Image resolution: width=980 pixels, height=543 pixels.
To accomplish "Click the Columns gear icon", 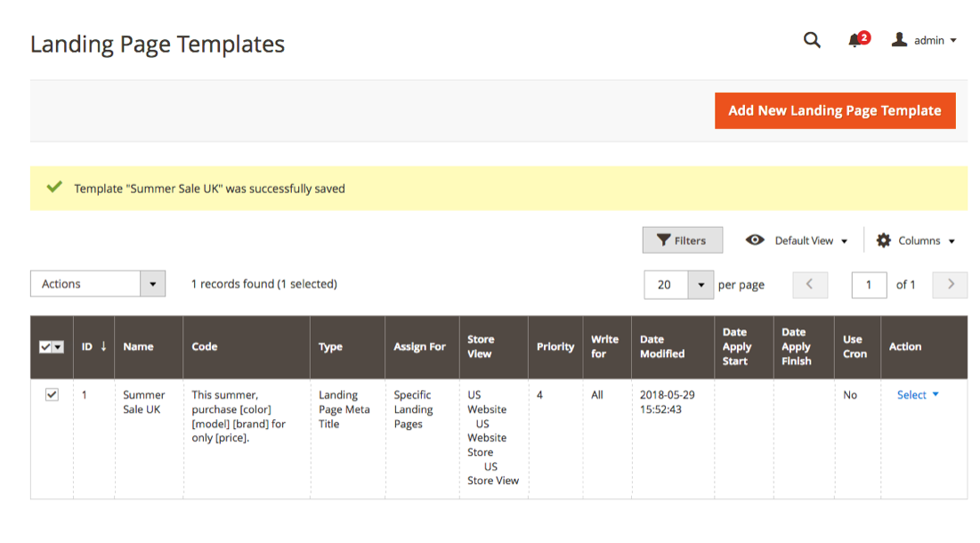I will [883, 240].
